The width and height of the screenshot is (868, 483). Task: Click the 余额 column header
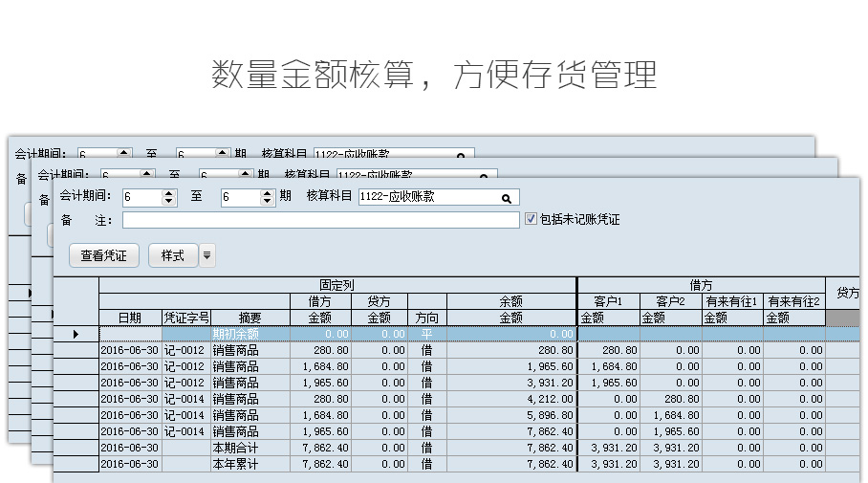510,301
